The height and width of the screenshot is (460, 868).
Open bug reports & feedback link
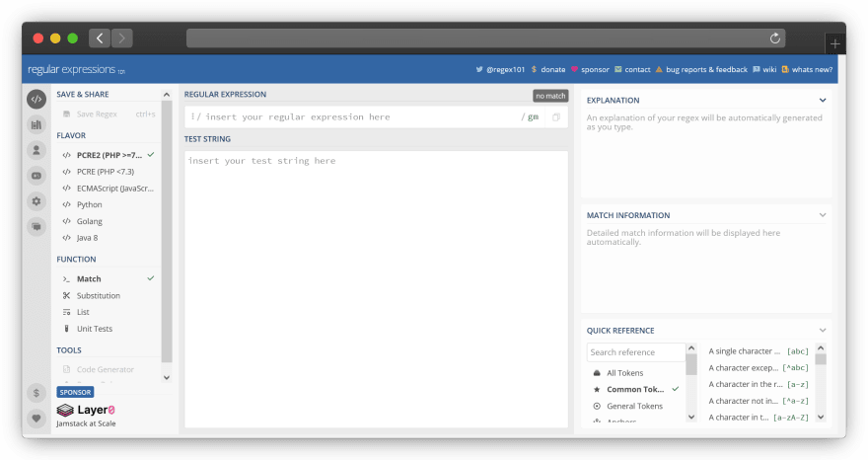[701, 69]
